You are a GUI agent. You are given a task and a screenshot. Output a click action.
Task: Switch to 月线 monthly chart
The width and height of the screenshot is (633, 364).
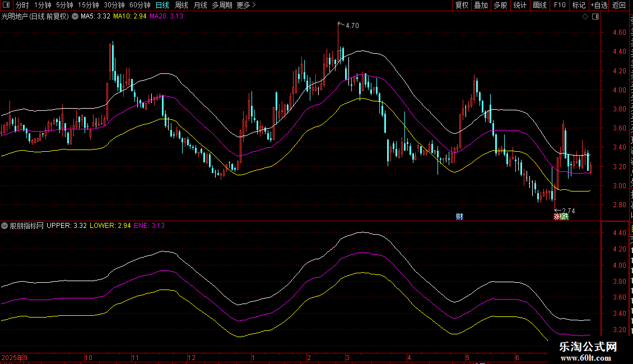tap(200, 5)
